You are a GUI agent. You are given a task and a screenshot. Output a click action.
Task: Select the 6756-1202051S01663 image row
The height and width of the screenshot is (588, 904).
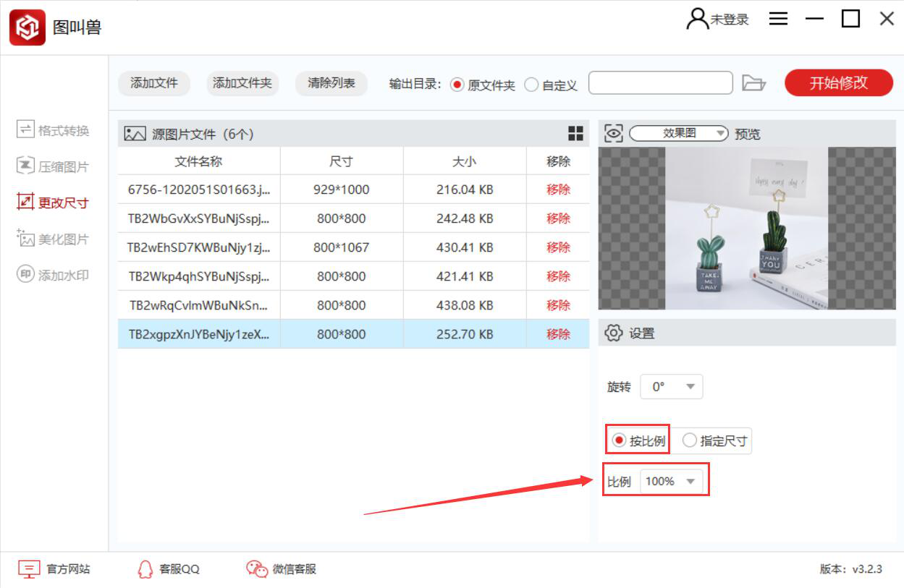click(199, 189)
